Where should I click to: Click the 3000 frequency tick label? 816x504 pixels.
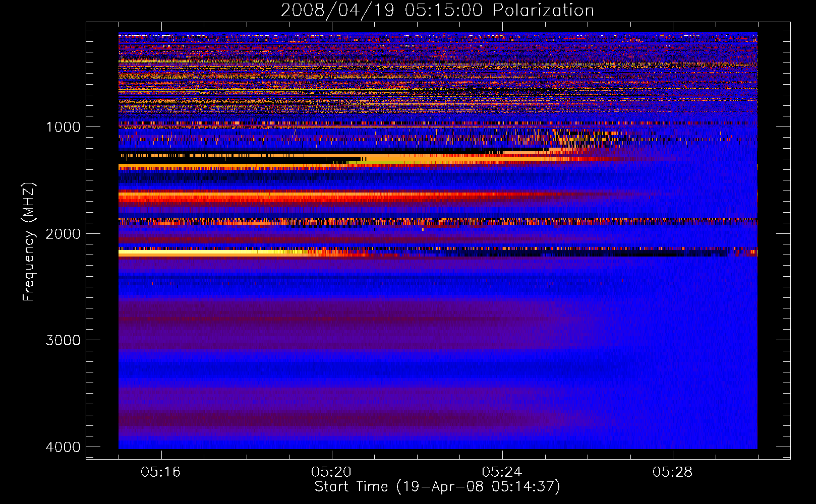(63, 340)
